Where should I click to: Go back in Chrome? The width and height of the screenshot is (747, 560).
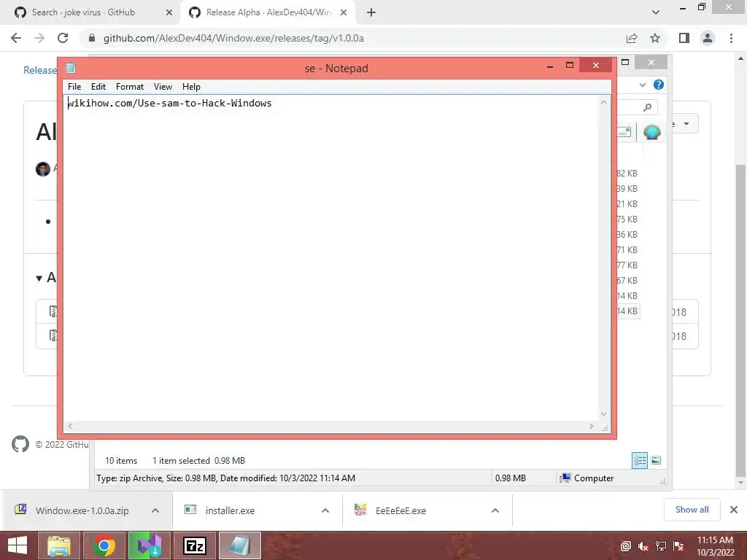tap(16, 38)
